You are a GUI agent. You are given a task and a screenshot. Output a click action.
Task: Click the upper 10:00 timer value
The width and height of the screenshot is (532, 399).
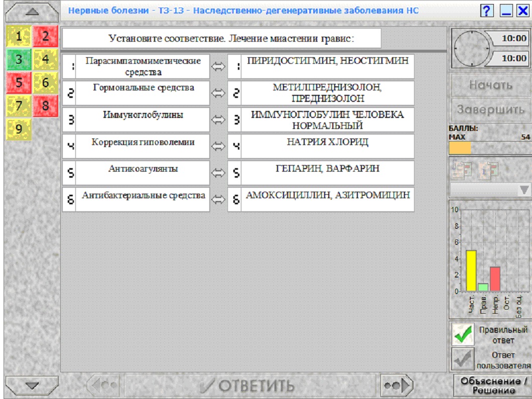[x=513, y=38]
